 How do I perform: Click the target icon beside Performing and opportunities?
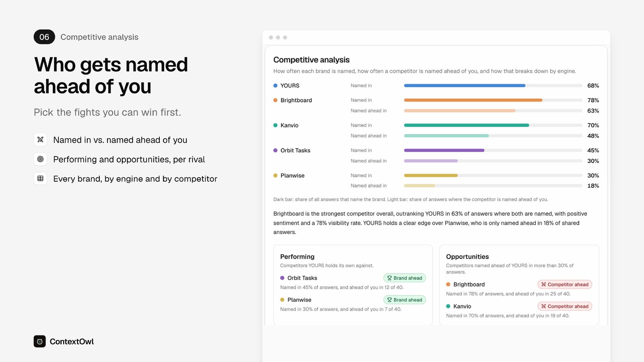tap(40, 159)
